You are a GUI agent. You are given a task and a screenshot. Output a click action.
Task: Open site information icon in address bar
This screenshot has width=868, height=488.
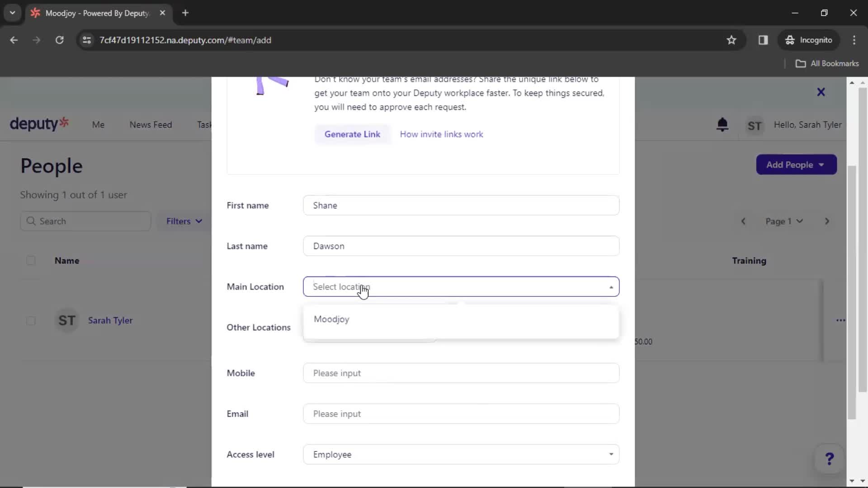click(x=86, y=40)
